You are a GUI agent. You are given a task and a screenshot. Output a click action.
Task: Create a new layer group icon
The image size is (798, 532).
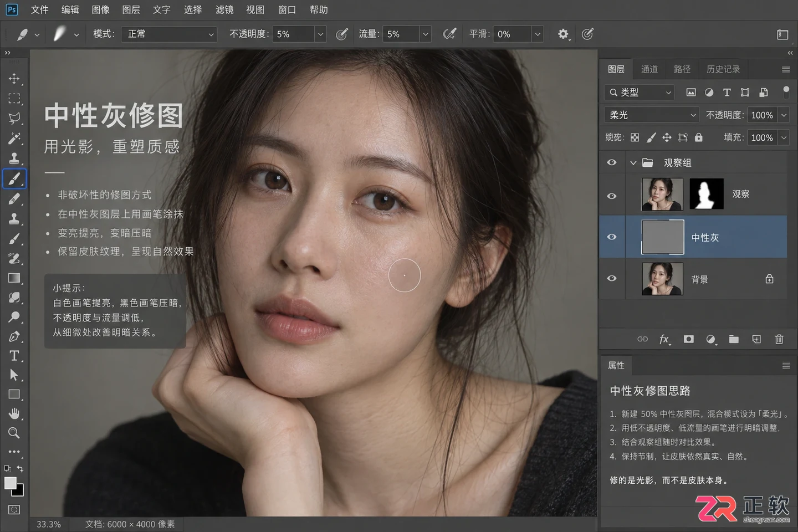pyautogui.click(x=734, y=339)
